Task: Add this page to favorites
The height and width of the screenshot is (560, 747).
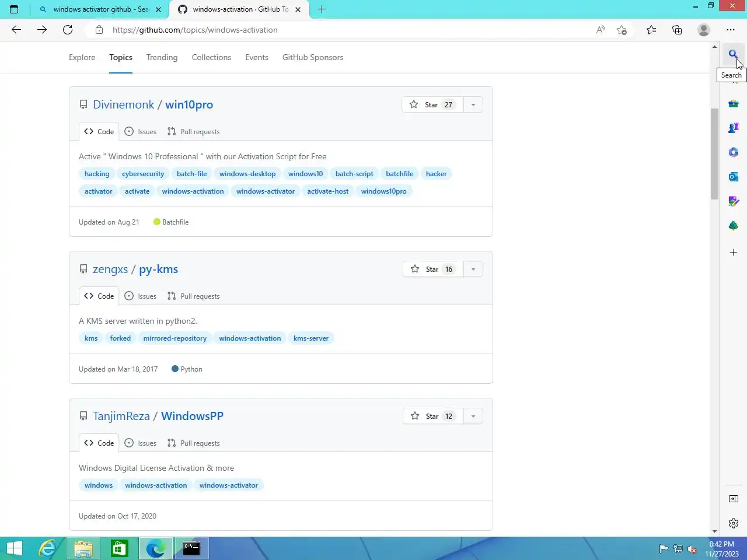Action: pos(622,30)
